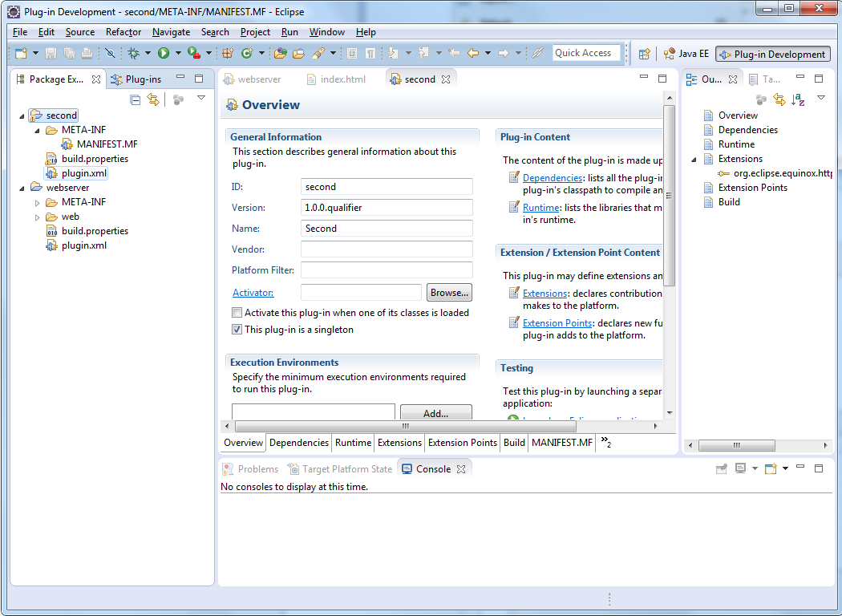Open the Run dropdown arrow

point(178,53)
